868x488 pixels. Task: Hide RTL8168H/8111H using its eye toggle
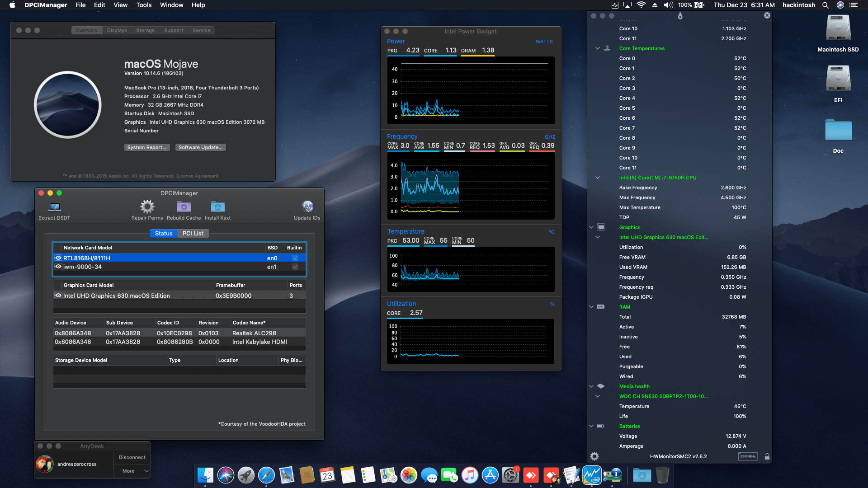point(58,258)
